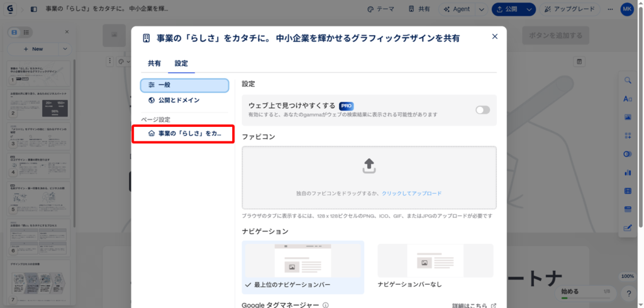The height and width of the screenshot is (308, 644).
Task: Open the help question mark button
Action: [x=628, y=293]
